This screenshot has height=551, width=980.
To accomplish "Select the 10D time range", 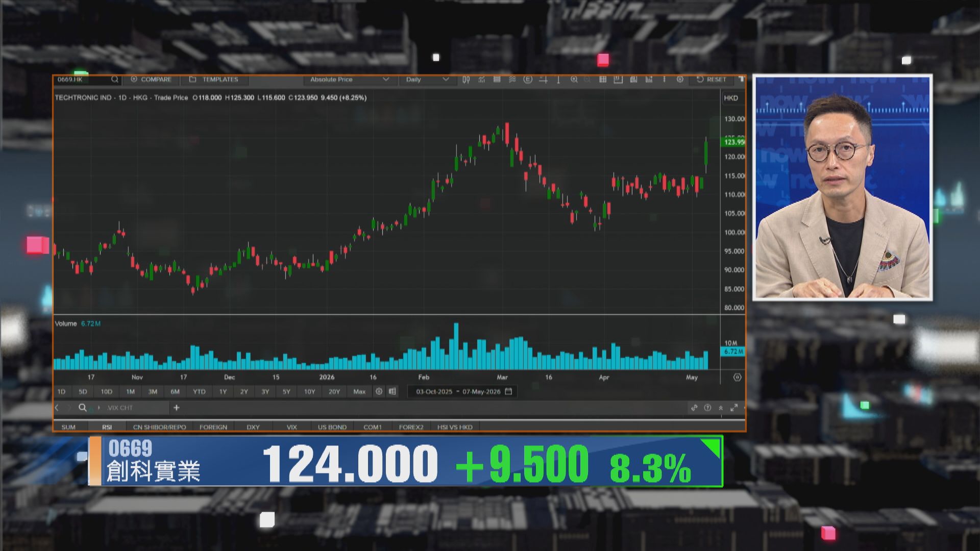I will [106, 392].
